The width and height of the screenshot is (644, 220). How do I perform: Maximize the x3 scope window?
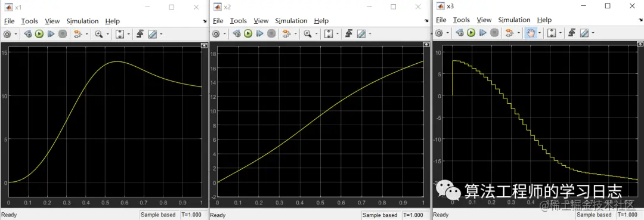tap(608, 6)
